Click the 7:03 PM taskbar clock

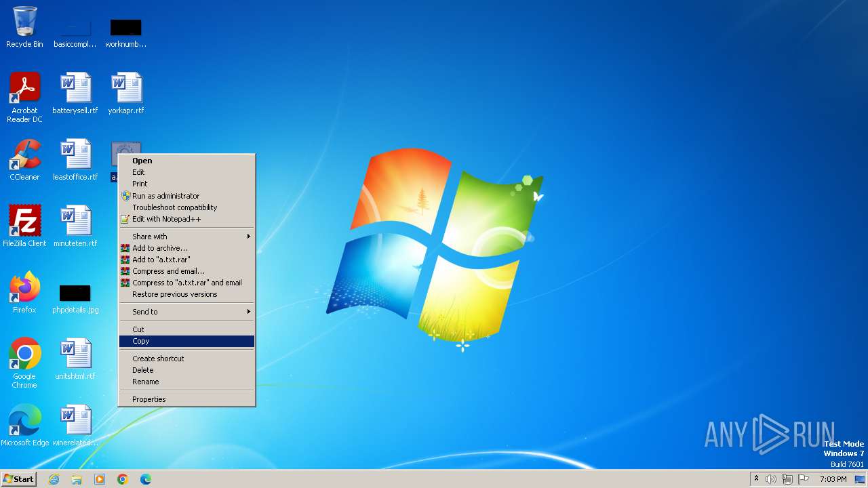click(x=833, y=479)
